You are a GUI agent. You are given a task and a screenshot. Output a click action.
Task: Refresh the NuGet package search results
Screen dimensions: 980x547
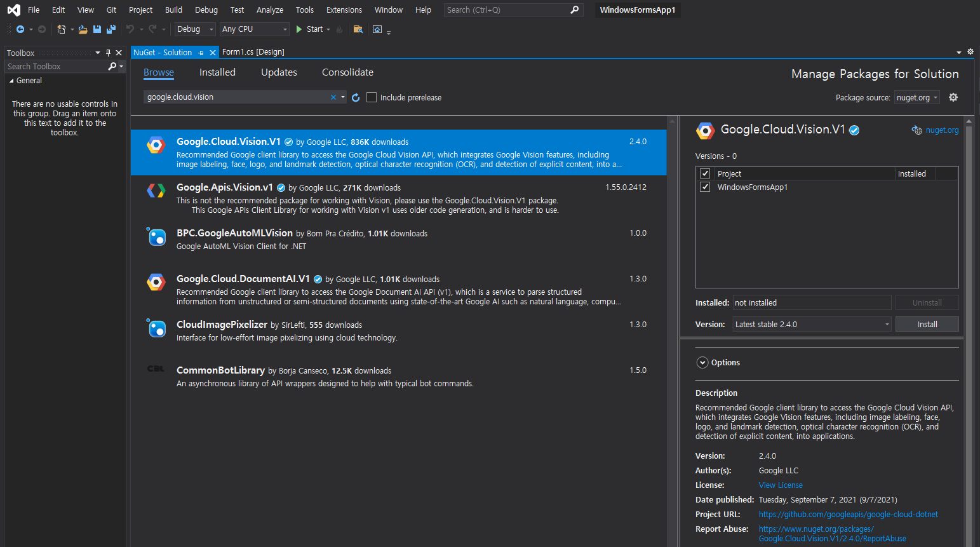click(x=356, y=97)
